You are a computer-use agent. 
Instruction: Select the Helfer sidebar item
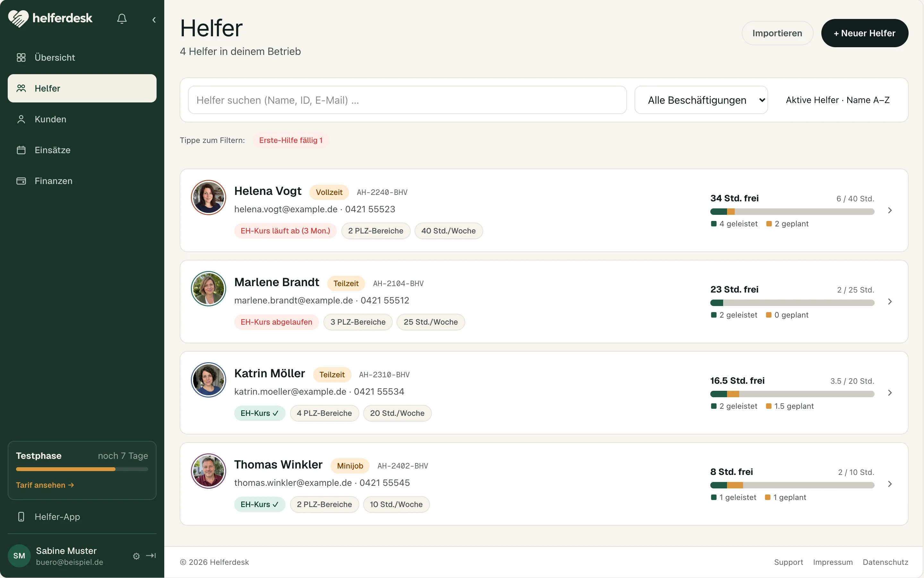click(x=82, y=88)
